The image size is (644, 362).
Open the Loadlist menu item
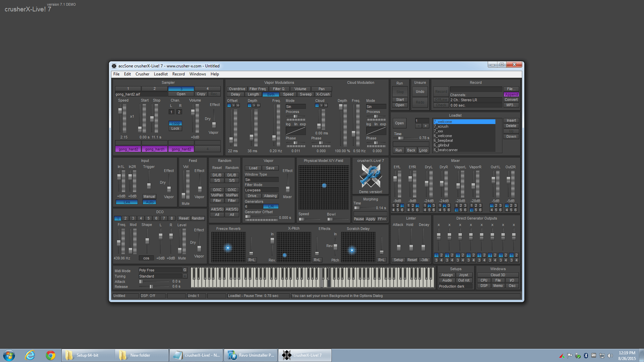tap(160, 74)
